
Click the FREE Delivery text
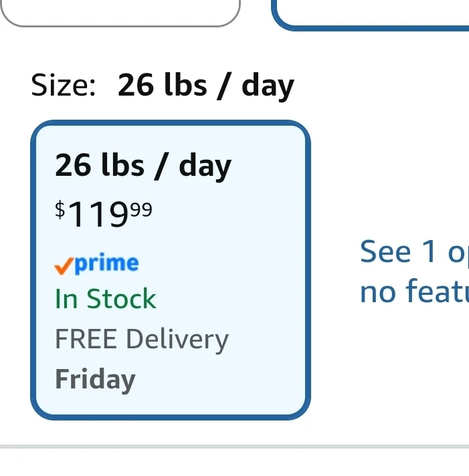[x=142, y=340]
